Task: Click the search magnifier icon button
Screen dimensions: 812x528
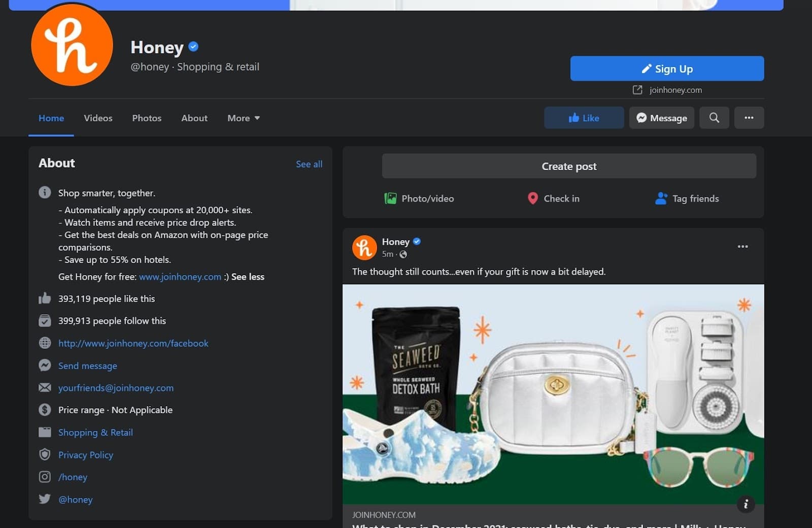Action: pyautogui.click(x=714, y=118)
